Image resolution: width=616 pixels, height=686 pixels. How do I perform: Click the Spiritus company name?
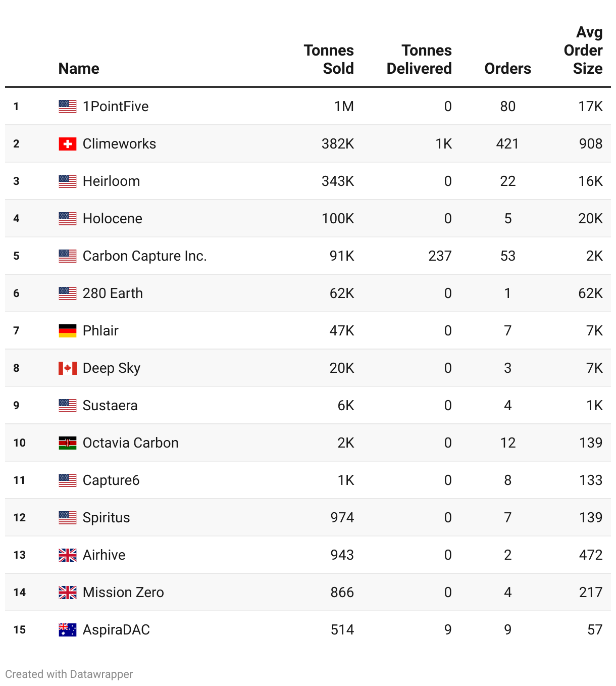pos(106,518)
